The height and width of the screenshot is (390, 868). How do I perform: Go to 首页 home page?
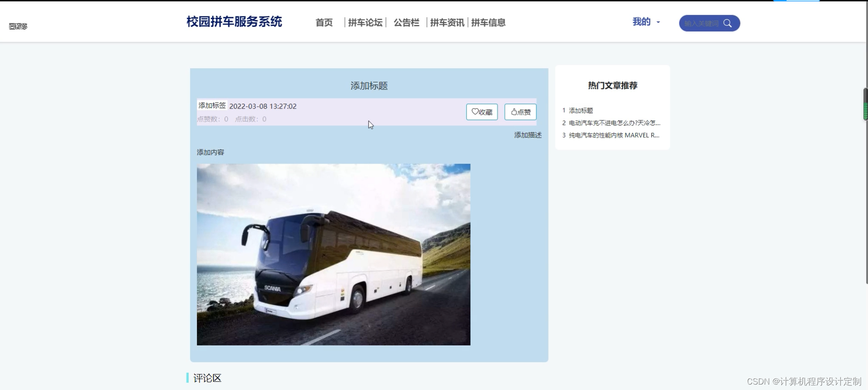[x=324, y=23]
